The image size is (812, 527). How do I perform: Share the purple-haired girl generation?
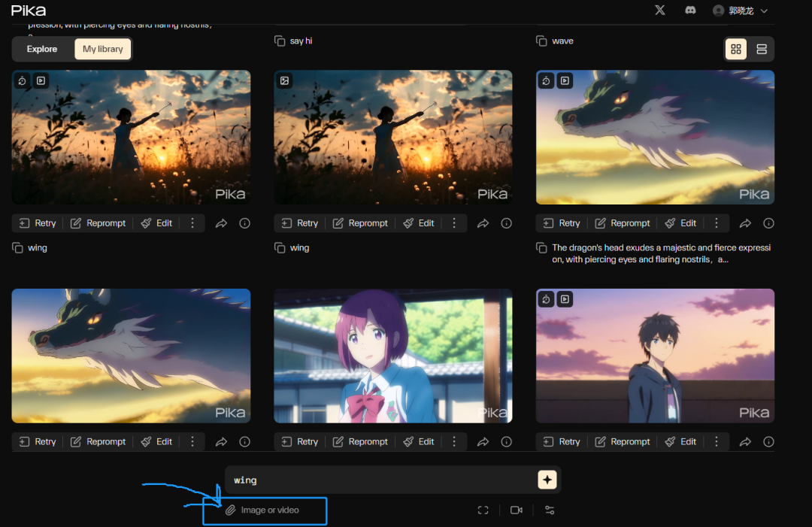[x=483, y=441]
